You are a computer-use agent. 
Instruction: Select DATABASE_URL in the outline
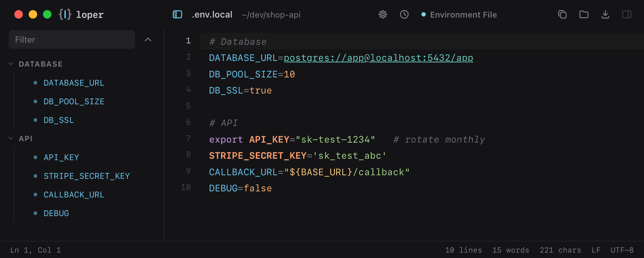click(74, 83)
